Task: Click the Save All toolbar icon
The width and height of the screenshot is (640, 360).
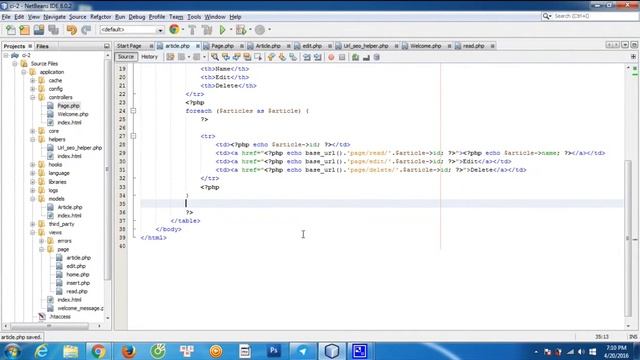Action: 53,30
